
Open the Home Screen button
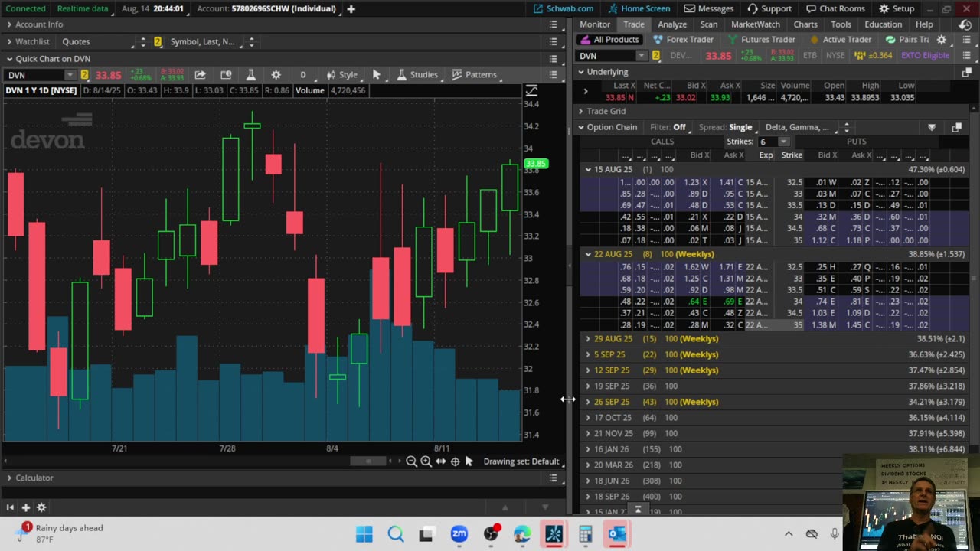(x=639, y=8)
